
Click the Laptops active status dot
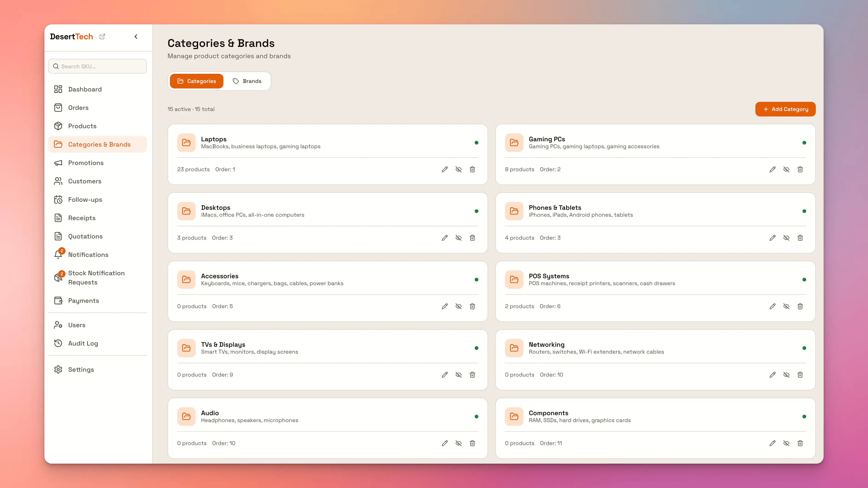tap(477, 143)
